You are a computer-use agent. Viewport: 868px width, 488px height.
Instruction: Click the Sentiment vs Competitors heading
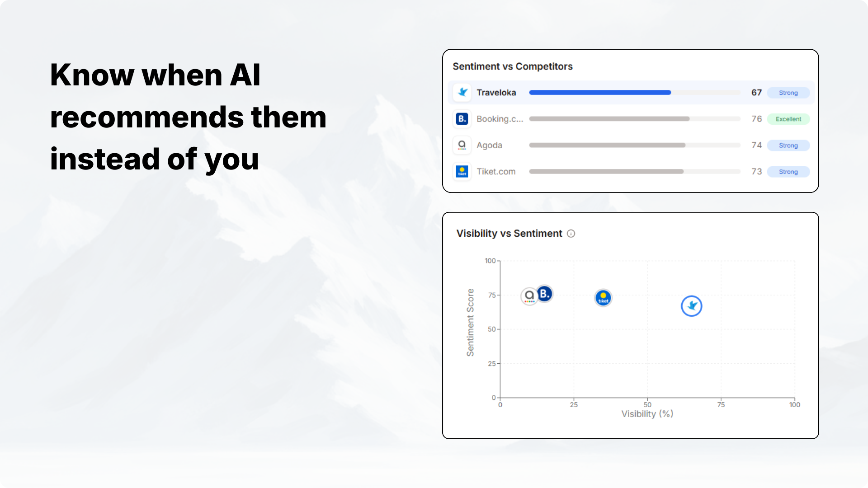pos(513,66)
